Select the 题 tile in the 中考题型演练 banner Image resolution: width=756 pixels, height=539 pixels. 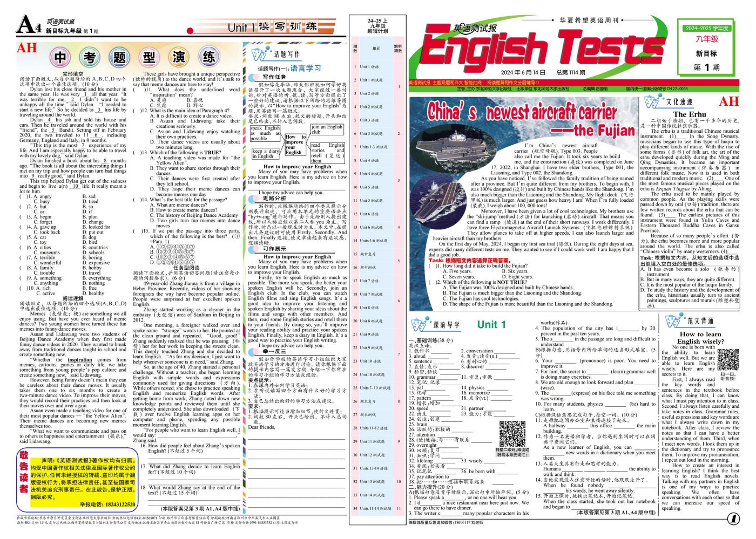pyautogui.click(x=119, y=57)
